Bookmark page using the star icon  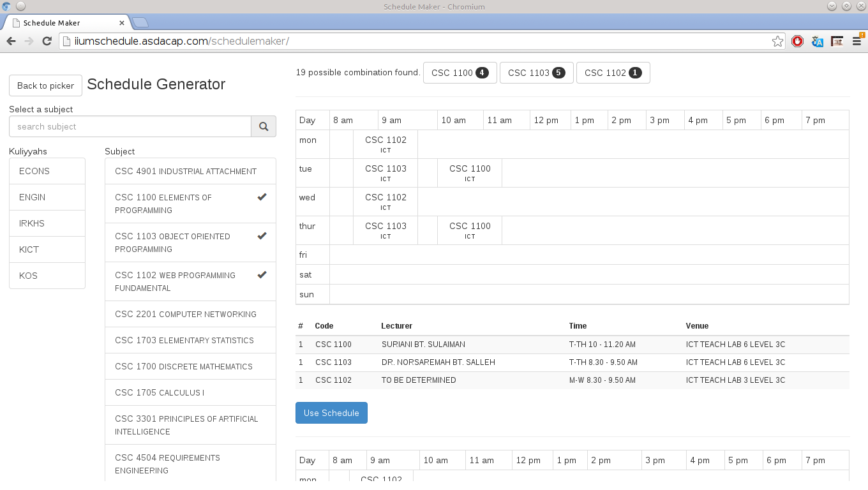777,41
